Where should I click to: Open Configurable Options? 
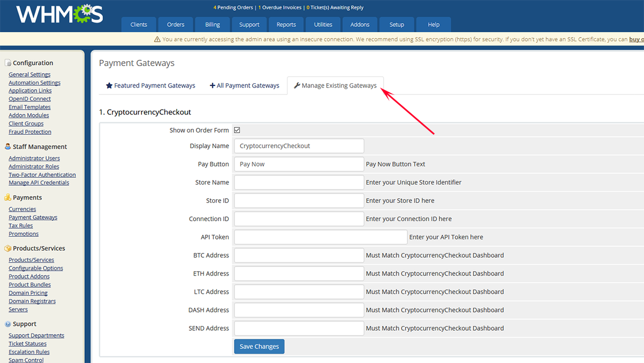[35, 268]
